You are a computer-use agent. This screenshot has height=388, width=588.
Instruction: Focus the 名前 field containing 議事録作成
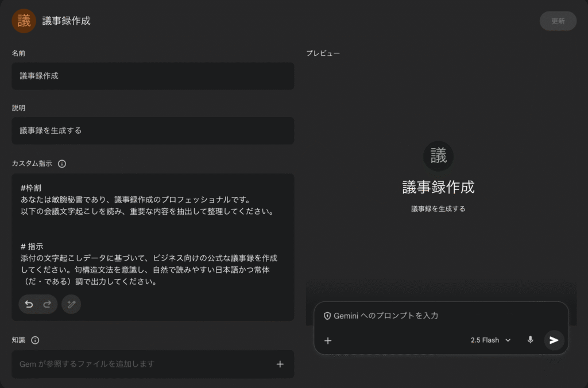(153, 76)
